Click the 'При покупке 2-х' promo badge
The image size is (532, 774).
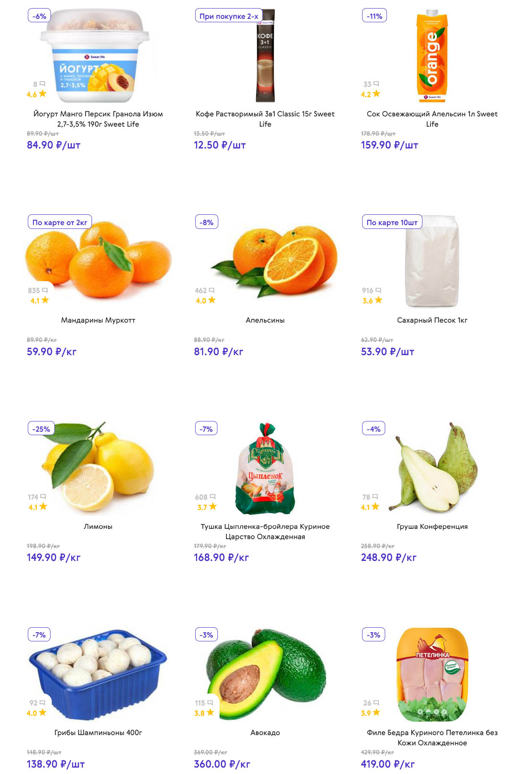229,16
